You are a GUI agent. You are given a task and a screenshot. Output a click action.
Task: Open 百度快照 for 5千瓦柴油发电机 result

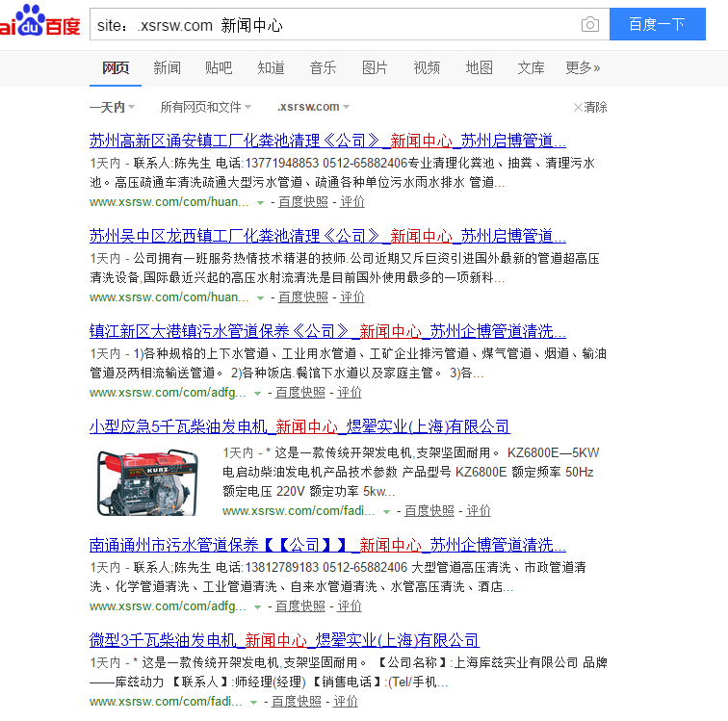pyautogui.click(x=429, y=511)
